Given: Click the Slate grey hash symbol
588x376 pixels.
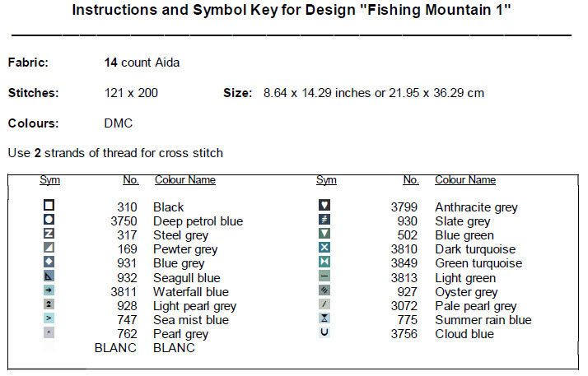Looking at the screenshot, I should pyautogui.click(x=324, y=220).
